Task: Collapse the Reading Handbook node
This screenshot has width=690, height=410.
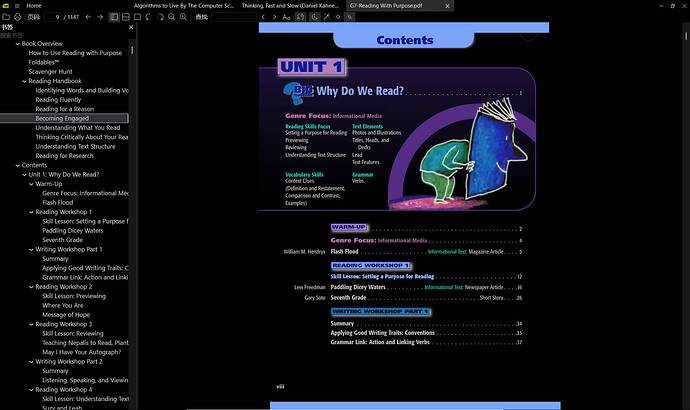Action: tap(24, 81)
